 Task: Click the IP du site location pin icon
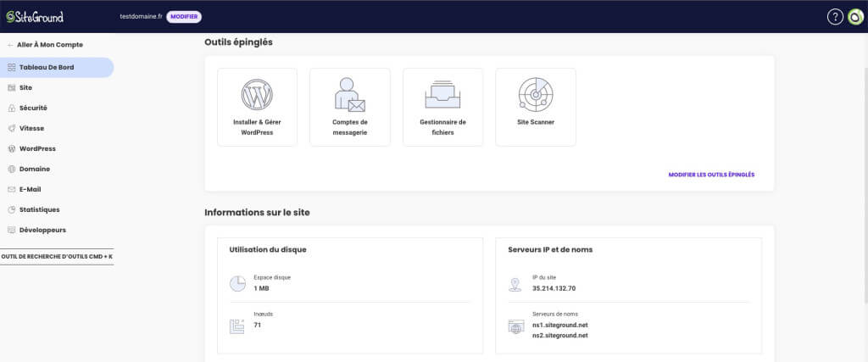click(515, 285)
